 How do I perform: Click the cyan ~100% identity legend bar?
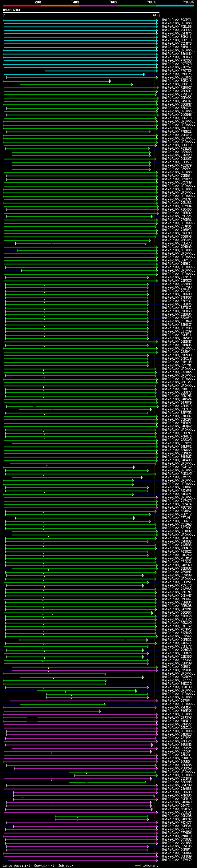[x=175, y=6]
